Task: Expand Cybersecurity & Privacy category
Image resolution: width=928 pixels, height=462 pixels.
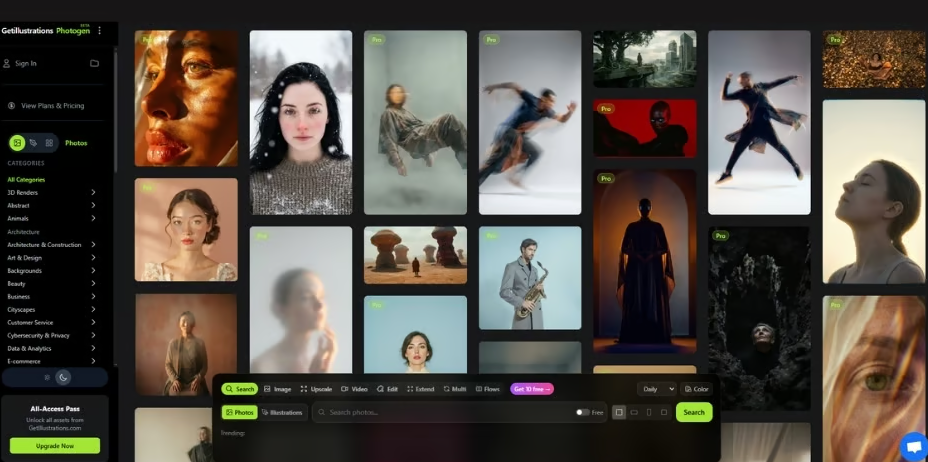Action: 94,335
